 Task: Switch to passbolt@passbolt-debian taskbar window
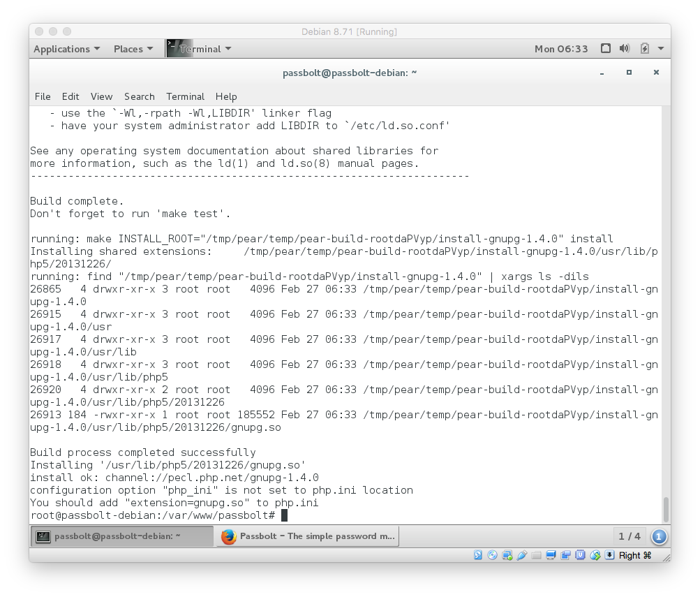(x=122, y=536)
